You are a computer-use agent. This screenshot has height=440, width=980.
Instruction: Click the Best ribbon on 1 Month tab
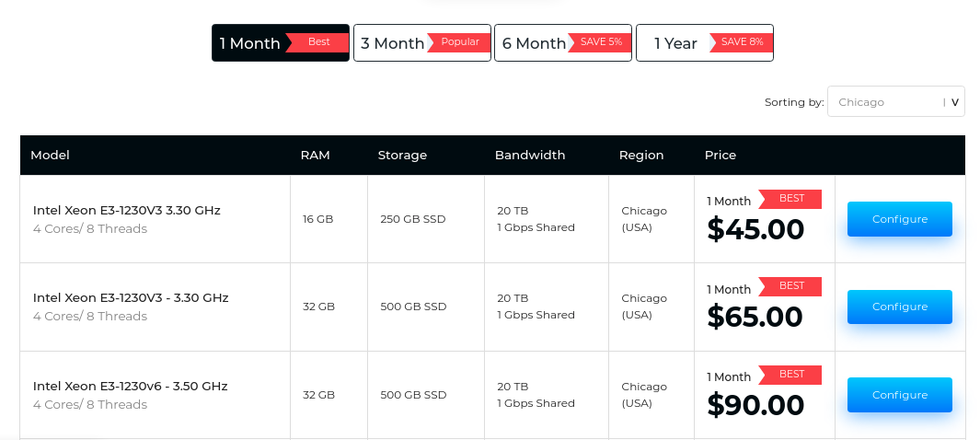pos(317,42)
